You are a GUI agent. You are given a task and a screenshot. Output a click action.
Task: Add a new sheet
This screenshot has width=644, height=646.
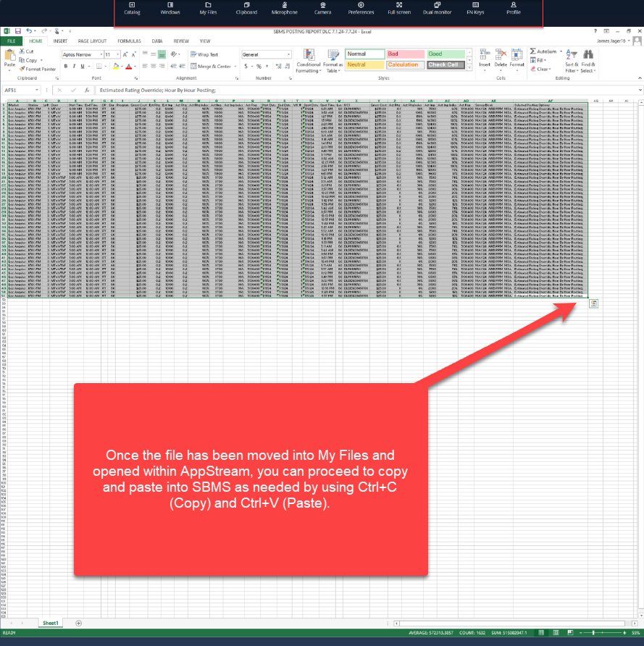pyautogui.click(x=79, y=623)
